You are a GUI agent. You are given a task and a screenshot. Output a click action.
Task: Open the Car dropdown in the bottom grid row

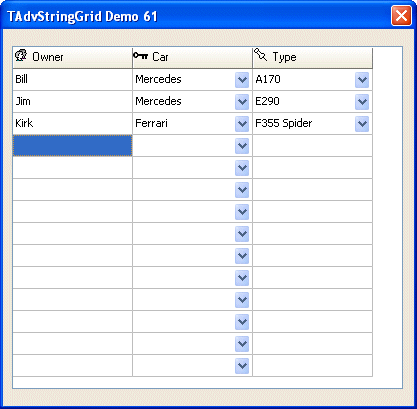click(x=242, y=366)
